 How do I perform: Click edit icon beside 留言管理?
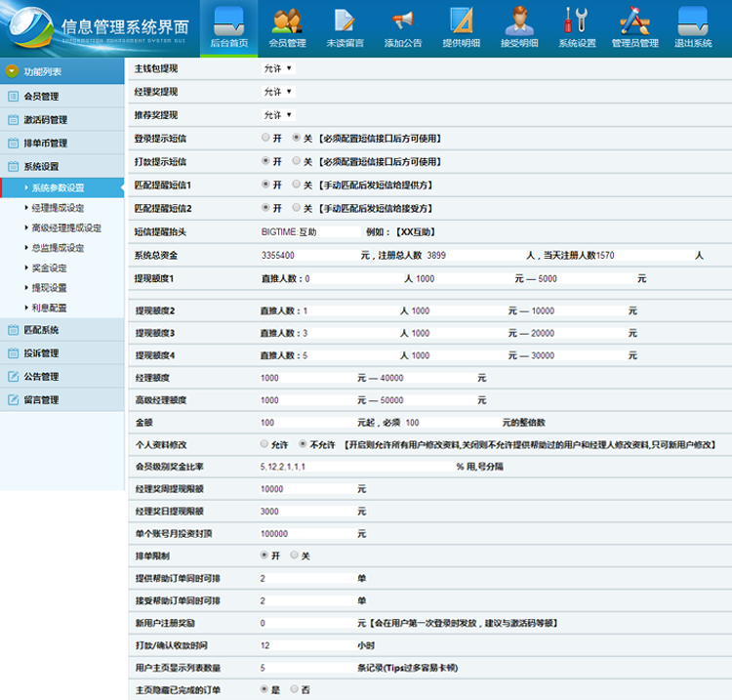pos(13,399)
